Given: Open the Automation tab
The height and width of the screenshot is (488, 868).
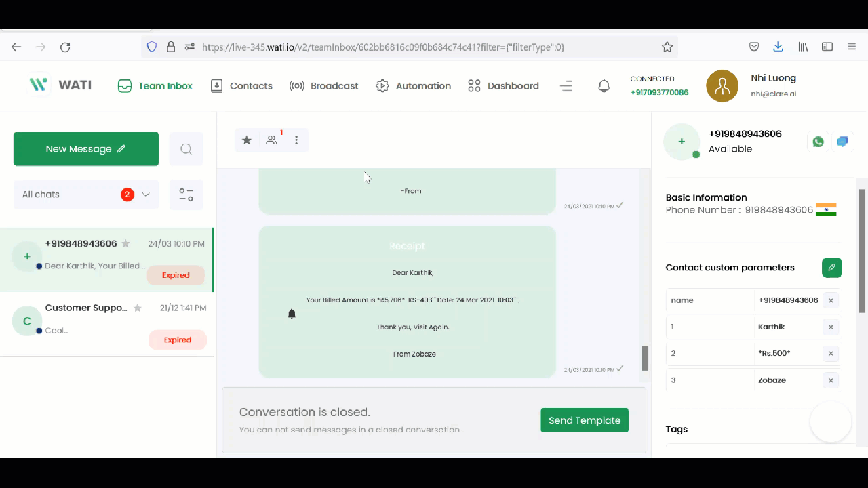Looking at the screenshot, I should point(413,86).
